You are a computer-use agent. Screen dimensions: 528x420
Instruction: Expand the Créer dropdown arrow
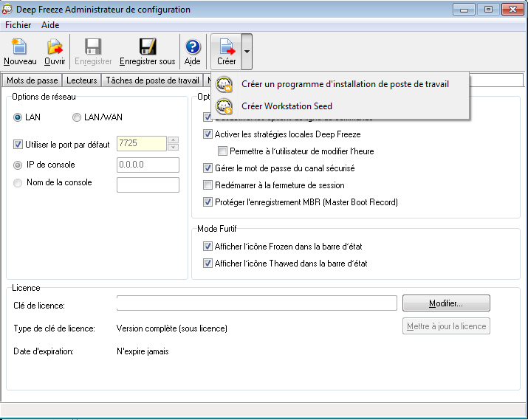click(x=247, y=52)
